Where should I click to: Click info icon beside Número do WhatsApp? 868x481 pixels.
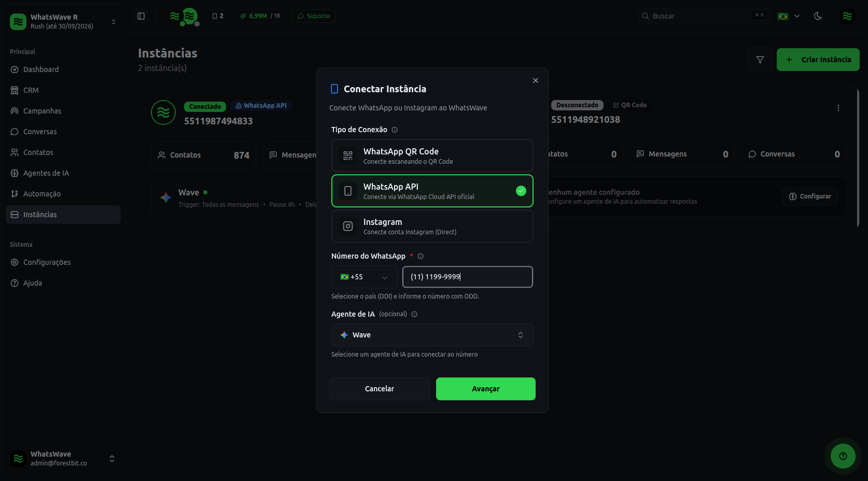click(421, 256)
